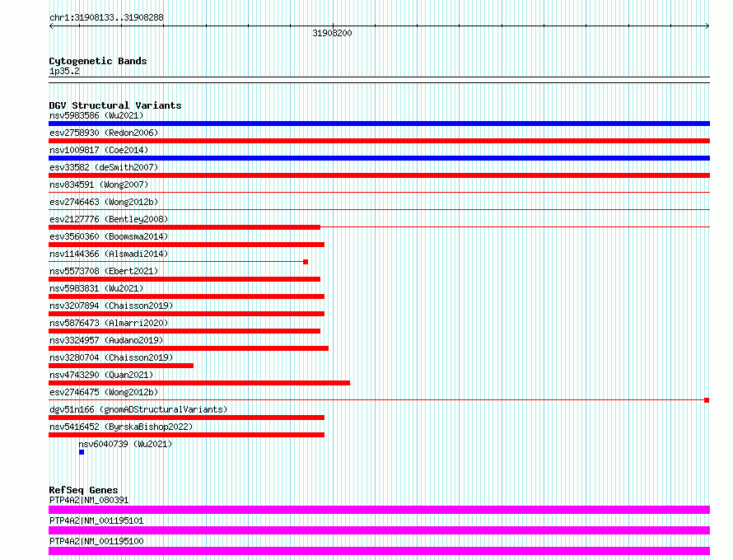Click the magenta bar for NM_001195101
This screenshot has height=560, width=733.
[x=379, y=530]
